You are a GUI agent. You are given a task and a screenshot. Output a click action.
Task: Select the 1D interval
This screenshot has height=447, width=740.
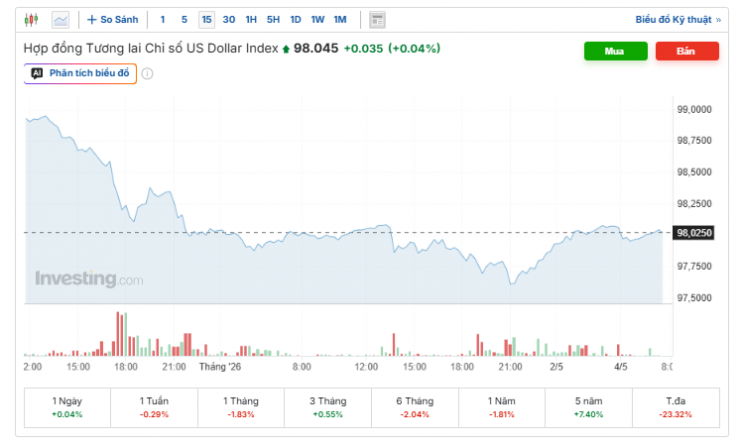[x=295, y=19]
